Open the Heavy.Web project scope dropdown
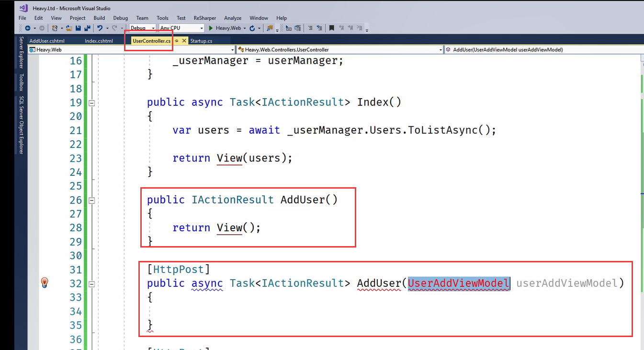The height and width of the screenshot is (350, 644). pyautogui.click(x=132, y=49)
